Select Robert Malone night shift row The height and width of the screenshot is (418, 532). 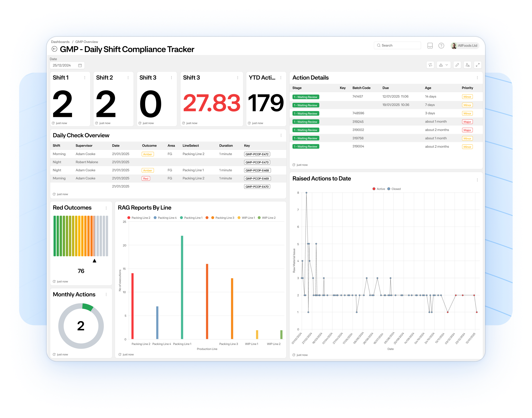(168, 162)
